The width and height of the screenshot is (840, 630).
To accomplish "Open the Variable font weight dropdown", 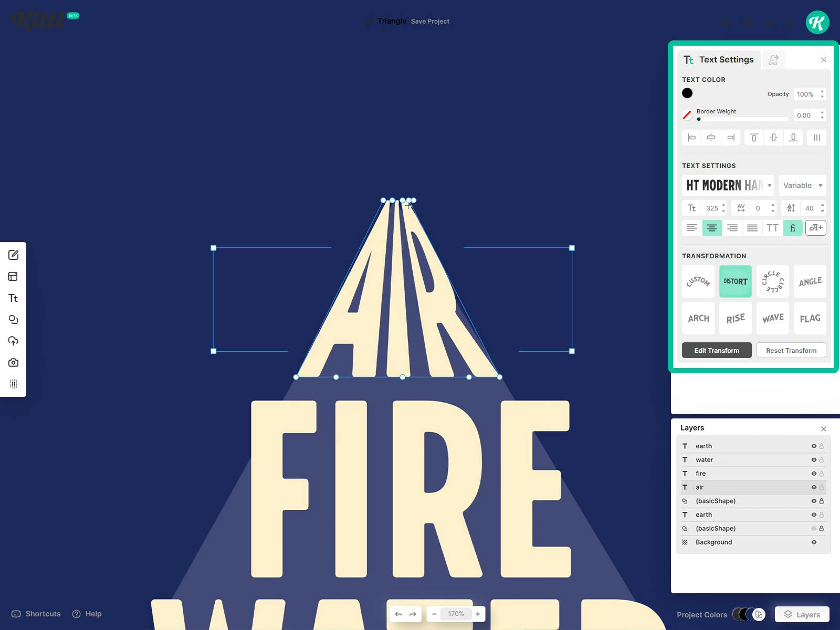I will coord(802,185).
